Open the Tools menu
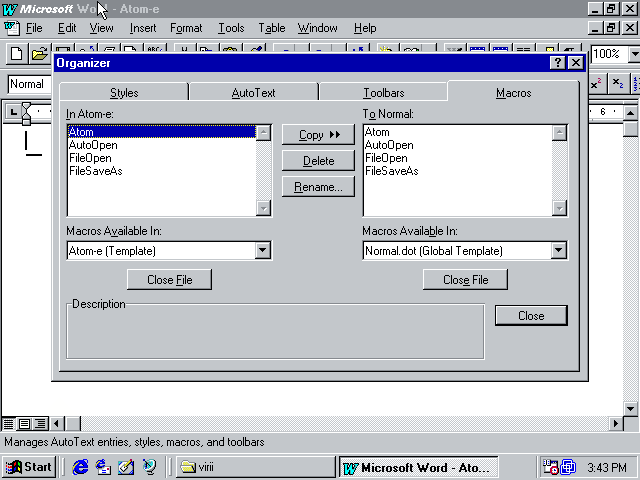This screenshot has width=640, height=480. (231, 28)
